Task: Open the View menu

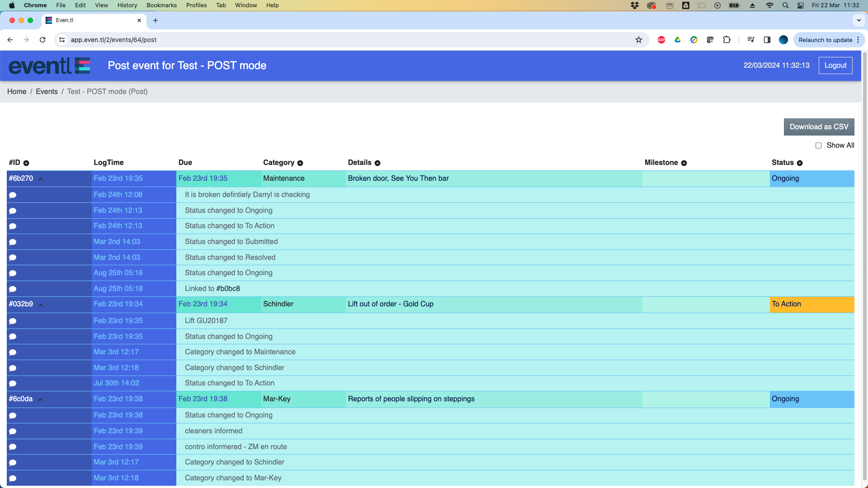Action: coord(102,5)
